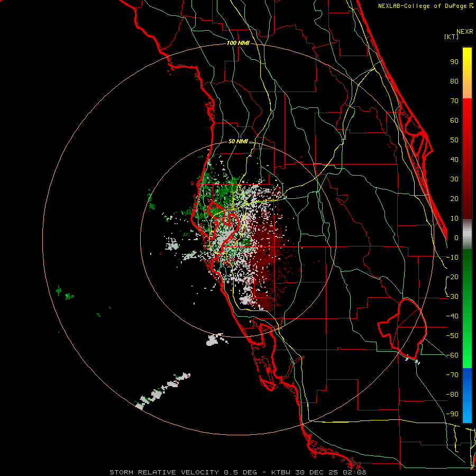Click the -10 knot scale label

pos(452,258)
